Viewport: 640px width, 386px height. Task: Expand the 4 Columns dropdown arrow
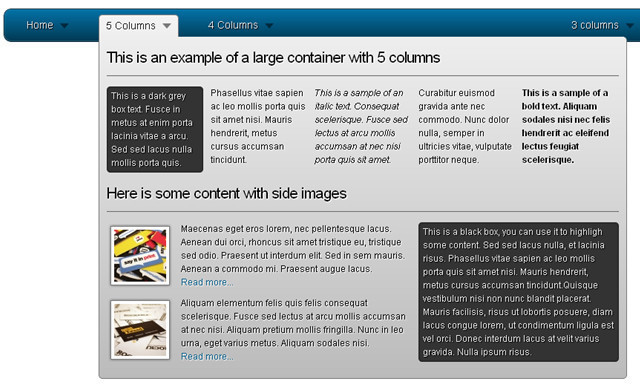pos(269,26)
